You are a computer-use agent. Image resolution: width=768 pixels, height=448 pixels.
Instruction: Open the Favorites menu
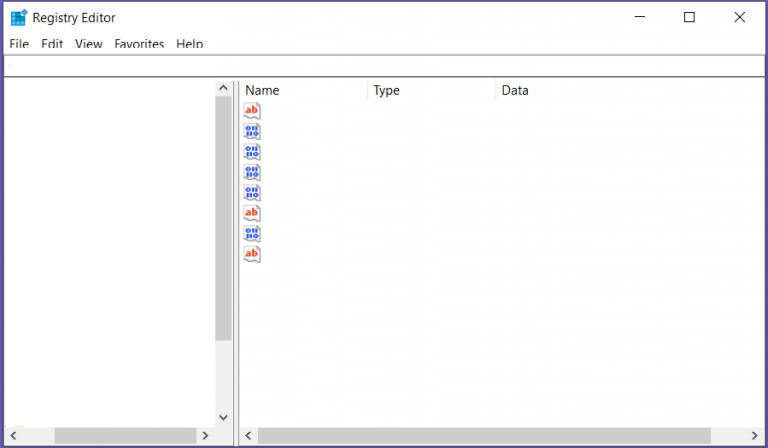point(139,44)
